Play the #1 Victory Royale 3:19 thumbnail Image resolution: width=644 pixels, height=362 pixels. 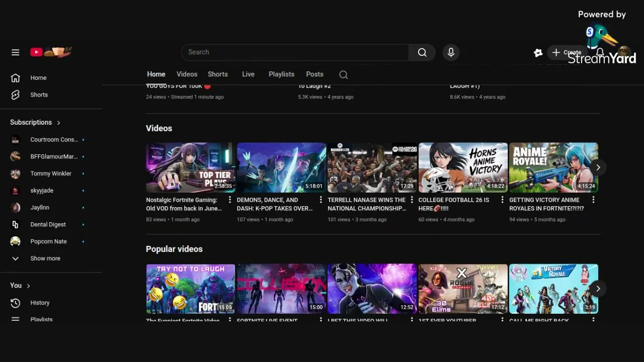tap(553, 289)
